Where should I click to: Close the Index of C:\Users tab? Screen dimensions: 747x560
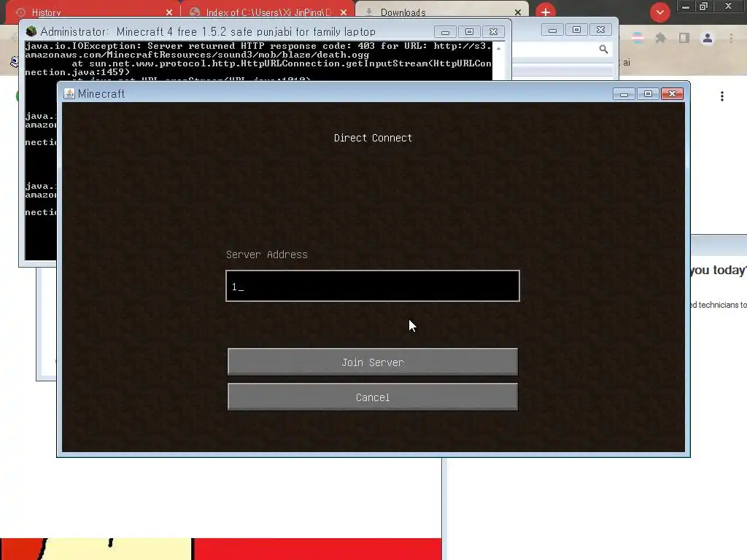coord(344,13)
